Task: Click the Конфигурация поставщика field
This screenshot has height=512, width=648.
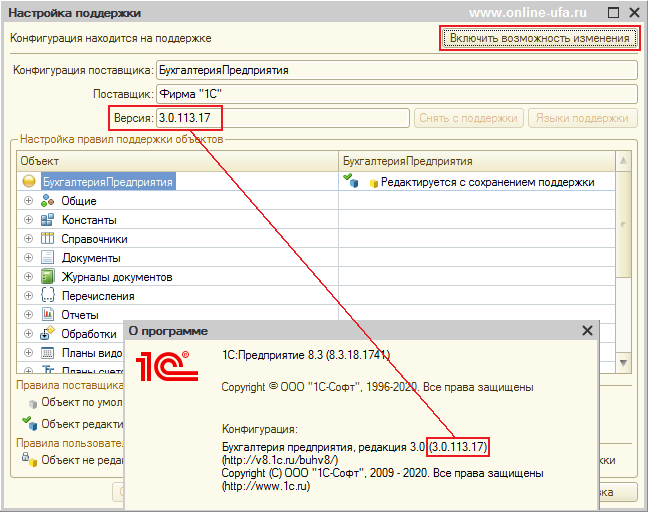Action: pyautogui.click(x=395, y=72)
